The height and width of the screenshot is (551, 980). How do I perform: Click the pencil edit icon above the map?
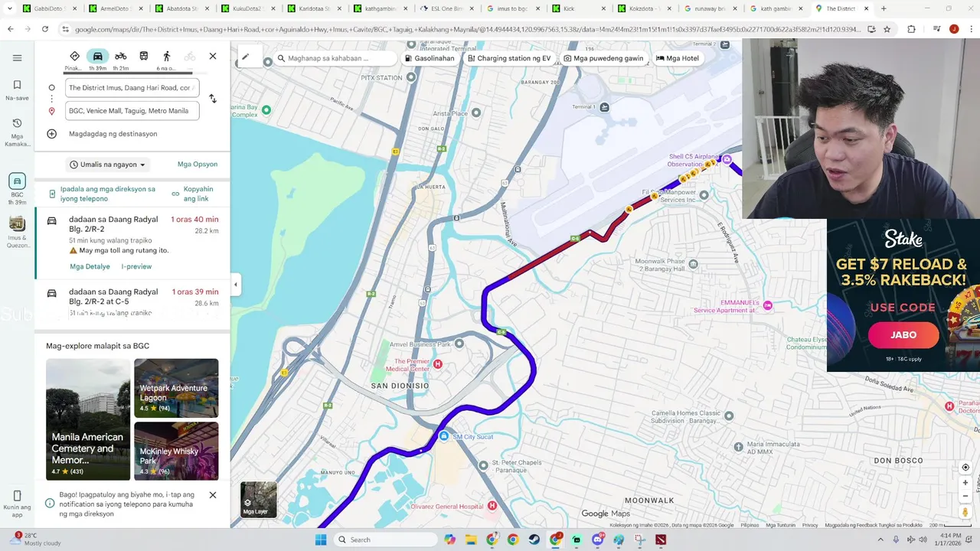245,57
